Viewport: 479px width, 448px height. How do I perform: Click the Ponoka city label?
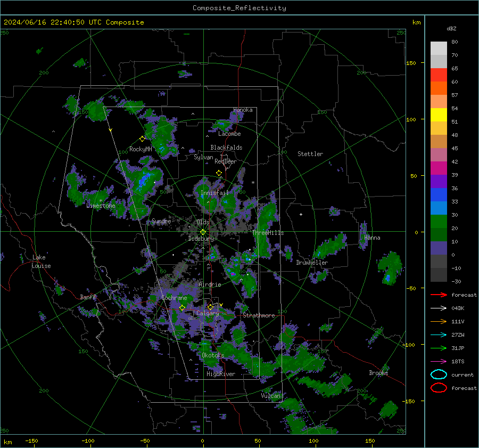click(x=243, y=110)
